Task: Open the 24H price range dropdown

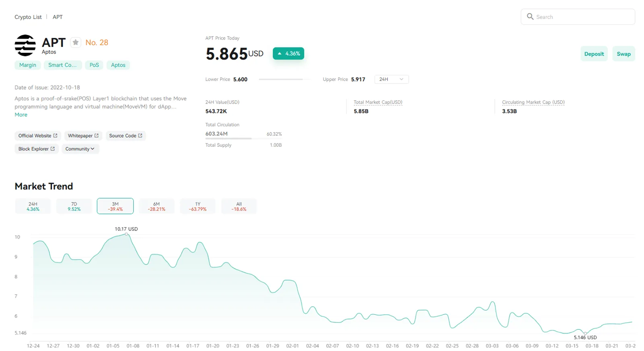Action: [391, 79]
